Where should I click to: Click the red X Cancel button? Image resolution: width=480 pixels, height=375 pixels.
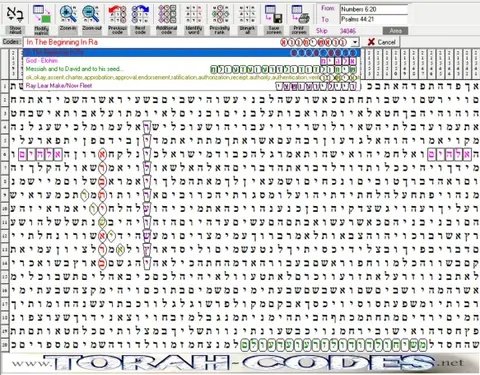click(x=381, y=42)
